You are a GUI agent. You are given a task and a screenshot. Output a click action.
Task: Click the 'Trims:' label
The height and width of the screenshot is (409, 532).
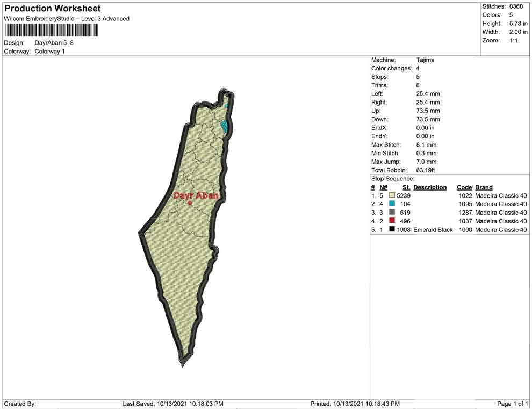[x=380, y=85]
